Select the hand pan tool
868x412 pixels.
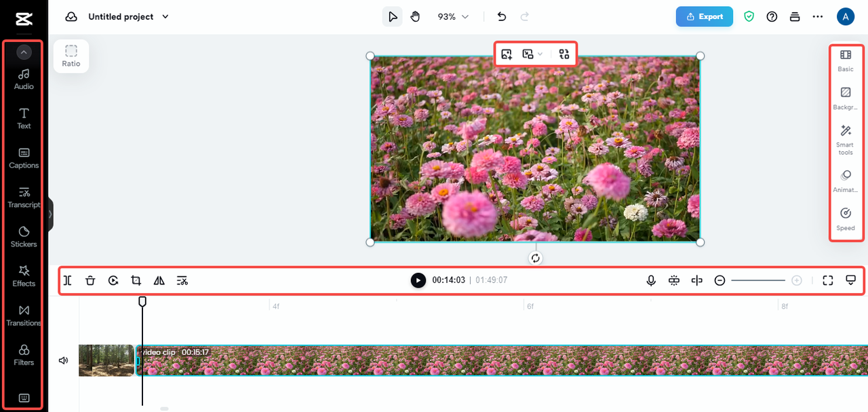(x=416, y=17)
